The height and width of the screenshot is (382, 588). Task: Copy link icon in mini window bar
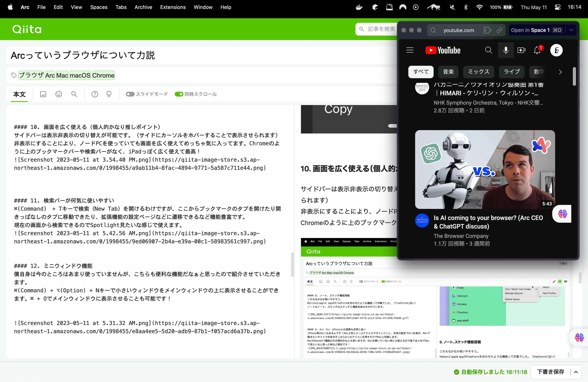point(500,30)
